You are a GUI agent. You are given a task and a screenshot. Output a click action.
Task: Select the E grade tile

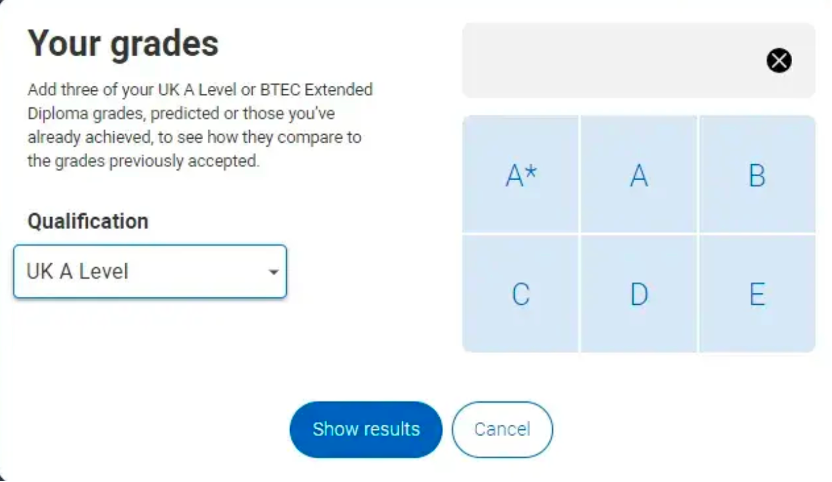point(757,294)
